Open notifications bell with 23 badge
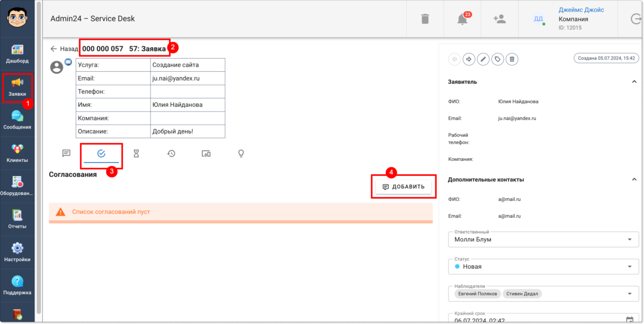644x324 pixels. (462, 19)
